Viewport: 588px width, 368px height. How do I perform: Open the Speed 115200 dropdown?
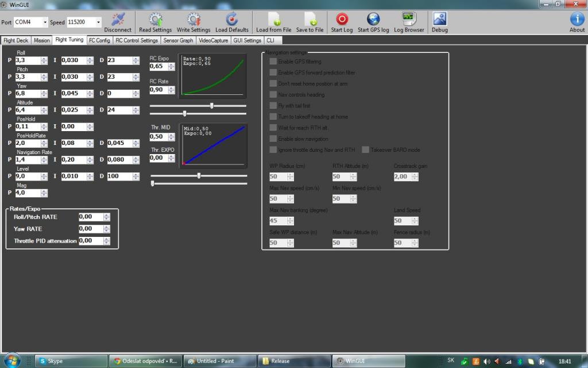tap(98, 22)
